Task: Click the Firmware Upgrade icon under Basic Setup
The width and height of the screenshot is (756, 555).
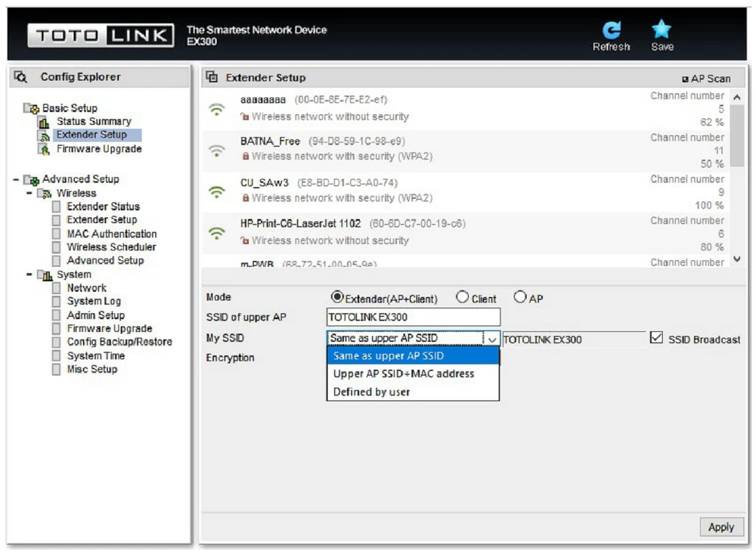Action: tap(44, 150)
